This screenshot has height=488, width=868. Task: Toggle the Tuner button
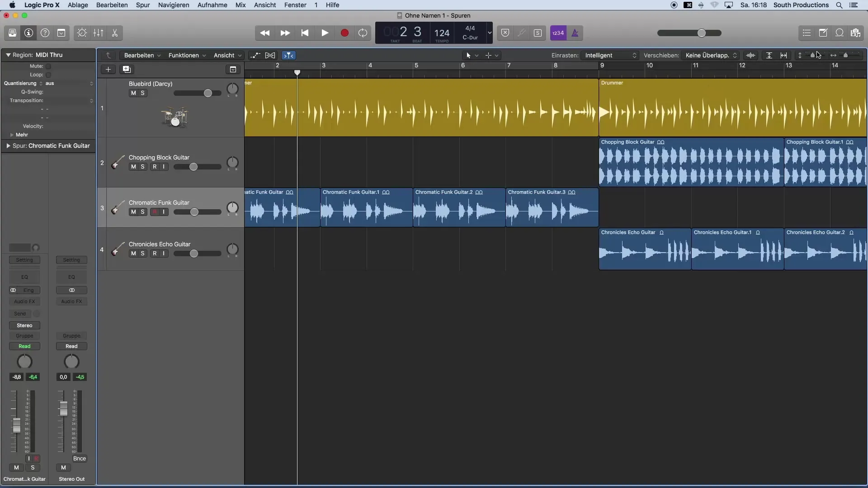coord(521,33)
